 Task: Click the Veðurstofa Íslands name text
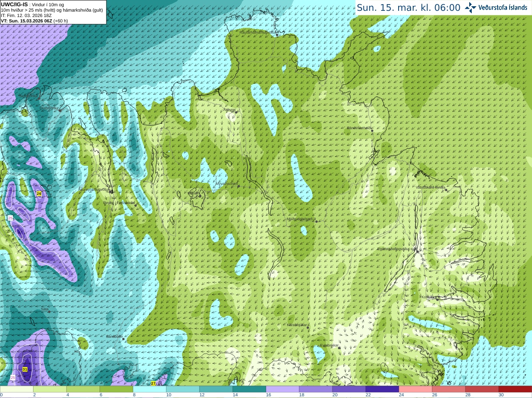[503, 7]
